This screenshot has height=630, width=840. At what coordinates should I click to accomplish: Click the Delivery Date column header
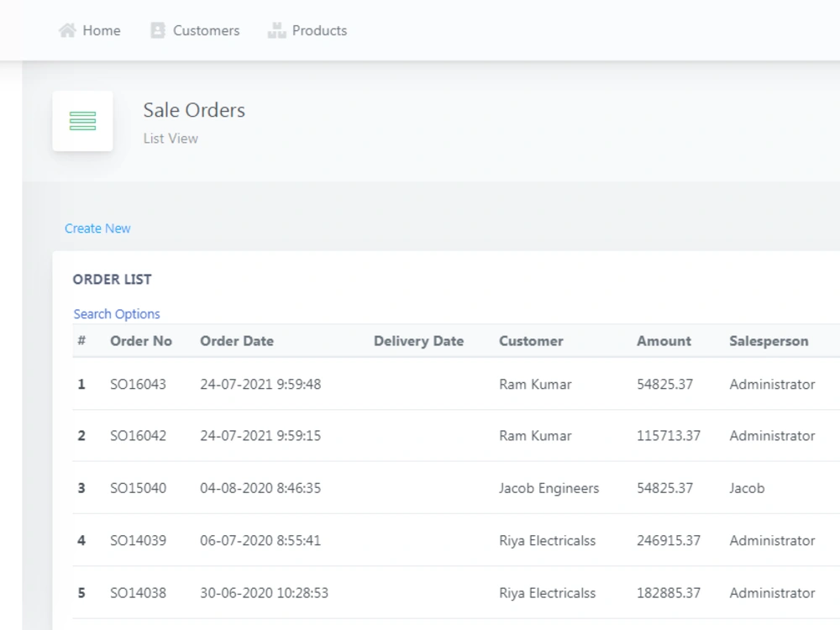coord(418,341)
